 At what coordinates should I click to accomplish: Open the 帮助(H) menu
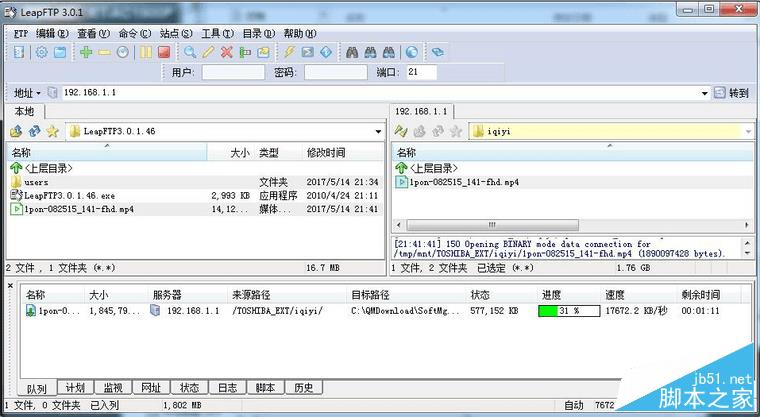pyautogui.click(x=300, y=33)
